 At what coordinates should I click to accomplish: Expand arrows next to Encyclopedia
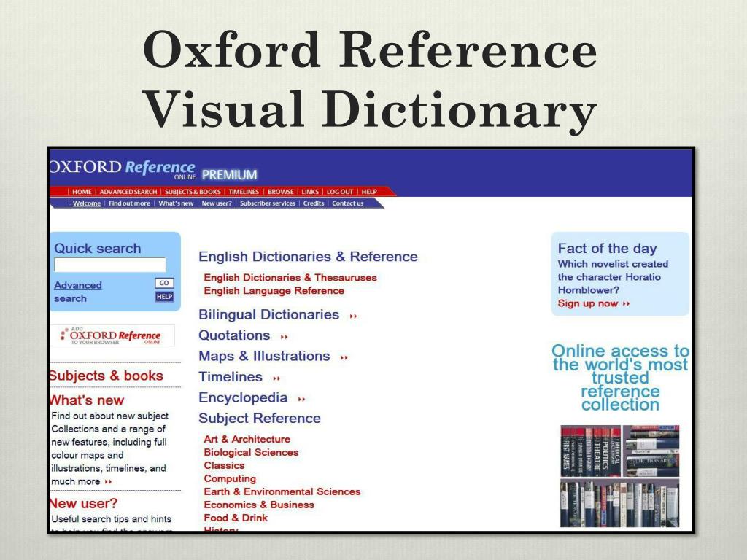point(301,399)
